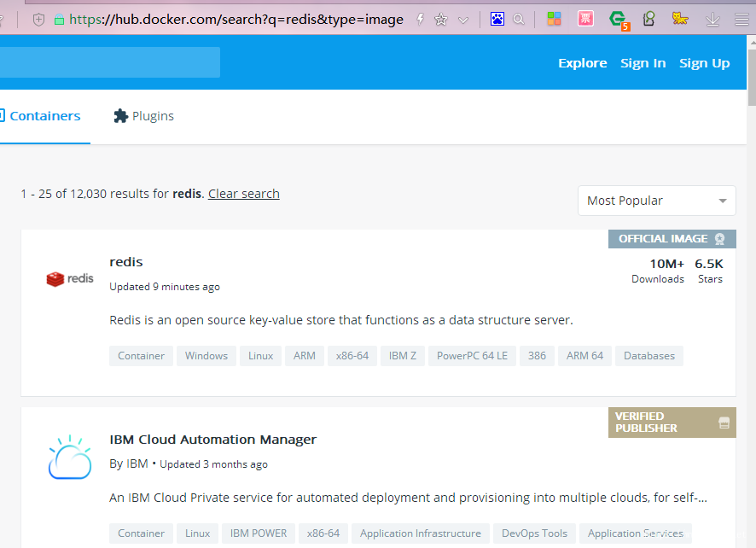Click the Databases tag on redis
The width and height of the screenshot is (756, 548).
point(649,356)
